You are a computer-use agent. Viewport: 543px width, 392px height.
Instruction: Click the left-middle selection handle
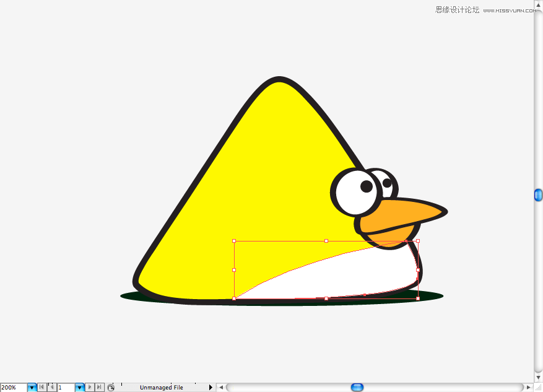[234, 270]
